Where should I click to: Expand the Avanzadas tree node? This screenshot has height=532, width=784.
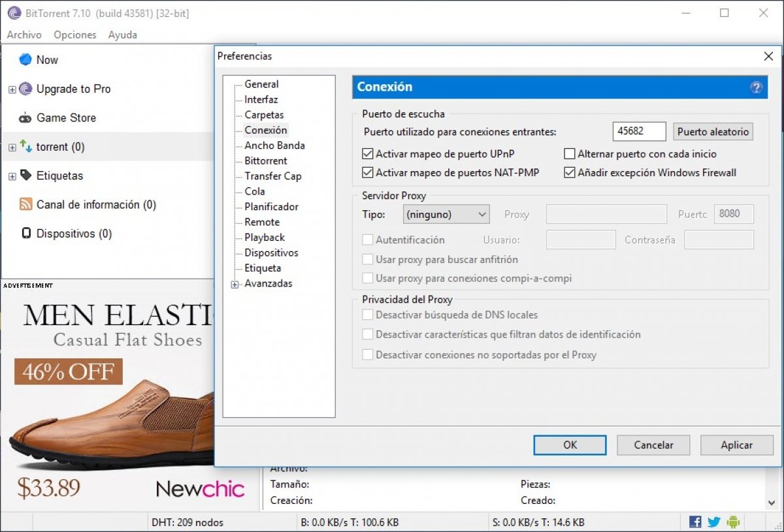pyautogui.click(x=235, y=284)
